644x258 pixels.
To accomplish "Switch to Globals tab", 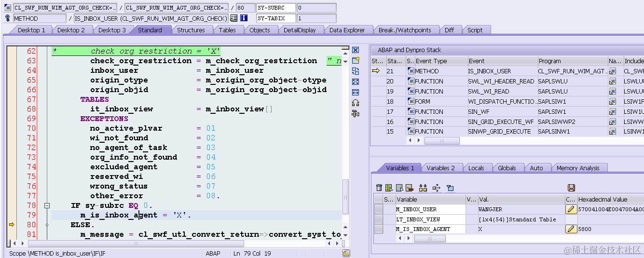I will pyautogui.click(x=507, y=168).
